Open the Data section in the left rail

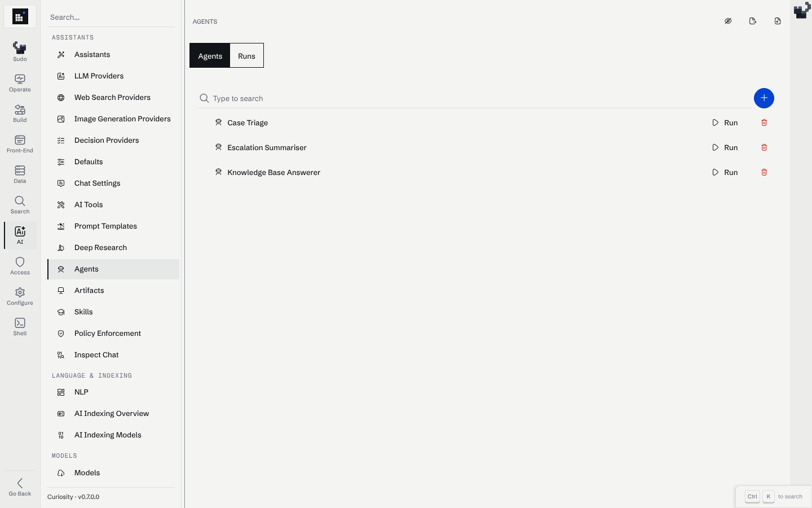pyautogui.click(x=20, y=174)
